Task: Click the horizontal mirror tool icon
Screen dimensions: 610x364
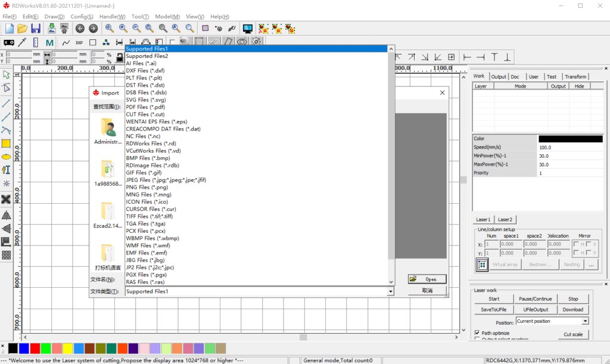Action: click(x=6, y=215)
